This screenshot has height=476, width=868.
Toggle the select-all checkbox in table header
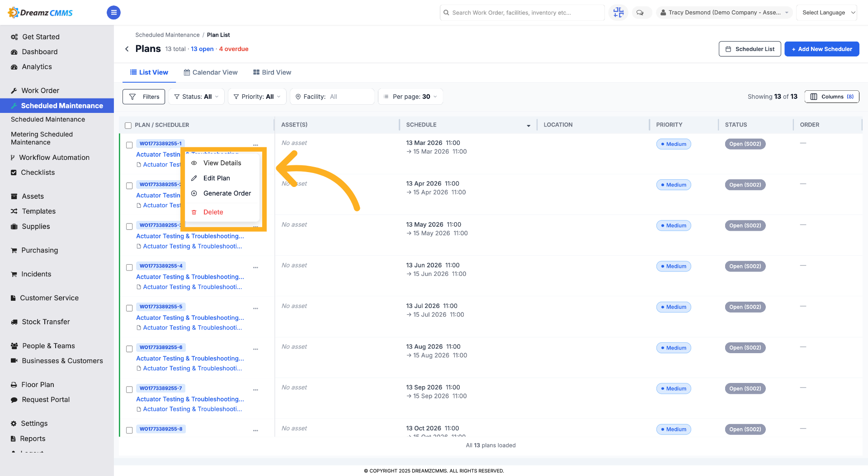click(128, 126)
